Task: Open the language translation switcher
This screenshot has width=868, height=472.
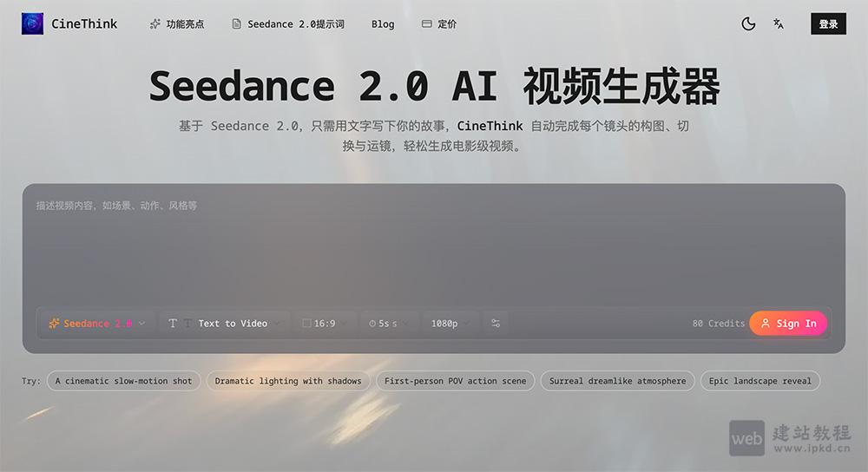Action: pyautogui.click(x=779, y=23)
